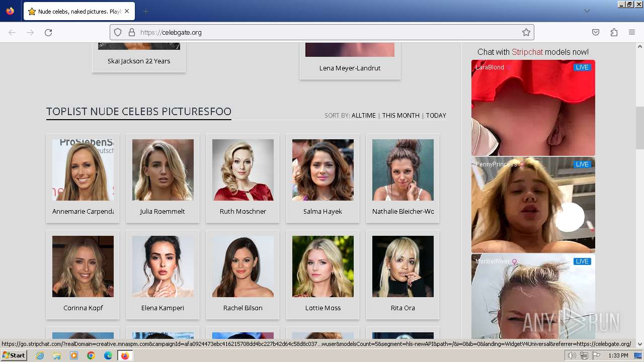
Task: Click the vertical scrollbar thumb
Action: point(640,128)
